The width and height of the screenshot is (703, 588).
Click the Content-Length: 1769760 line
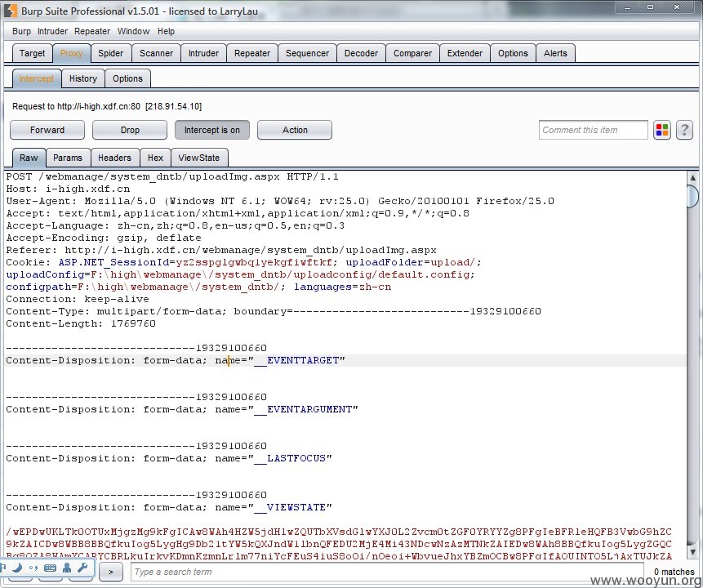81,324
